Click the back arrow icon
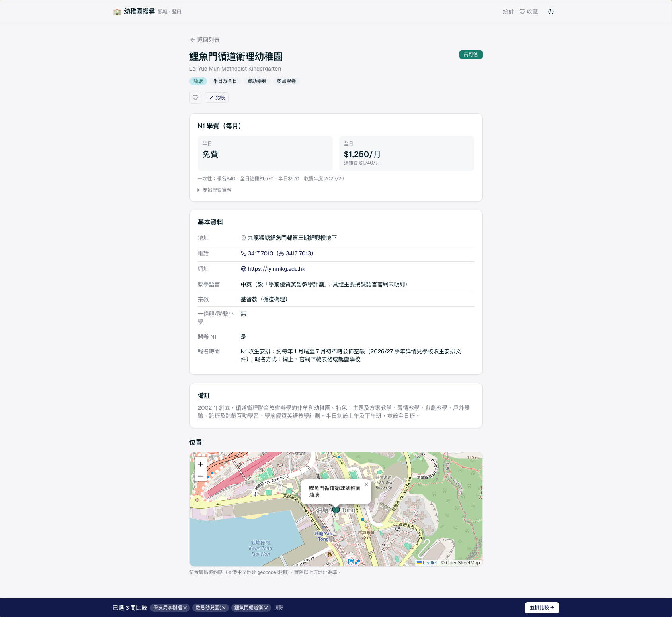 (192, 40)
